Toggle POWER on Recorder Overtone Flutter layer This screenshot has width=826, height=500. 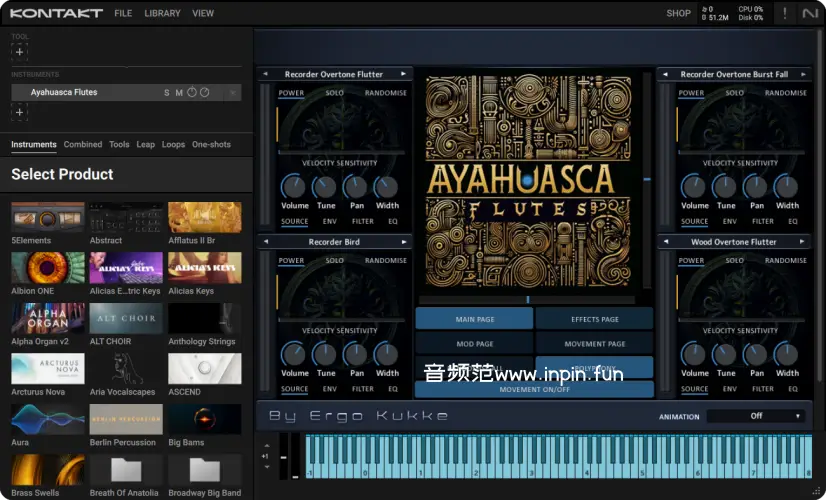[x=291, y=93]
